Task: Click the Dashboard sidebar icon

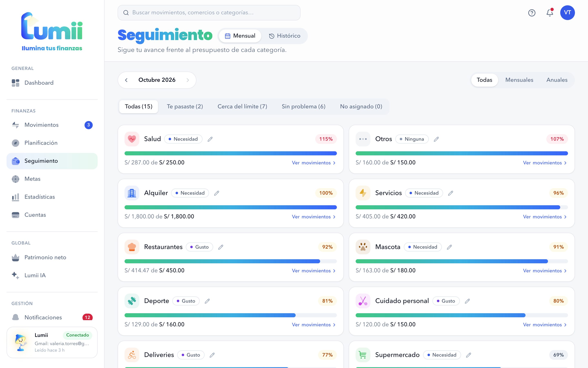Action: coord(16,83)
